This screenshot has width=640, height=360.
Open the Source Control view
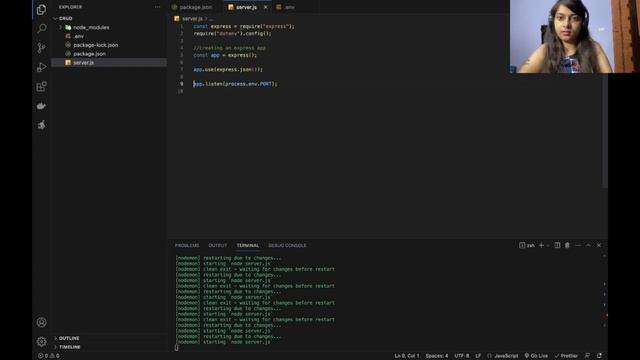[x=41, y=48]
